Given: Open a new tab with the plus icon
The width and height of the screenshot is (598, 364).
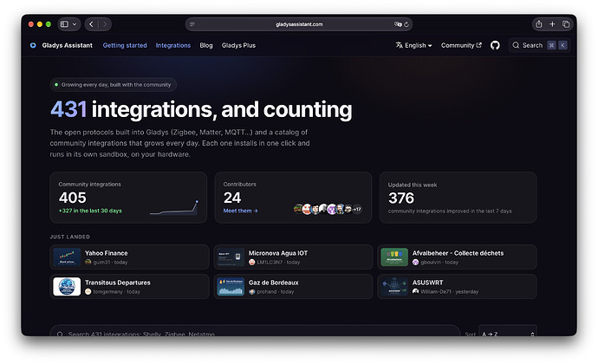Looking at the screenshot, I should tap(552, 24).
